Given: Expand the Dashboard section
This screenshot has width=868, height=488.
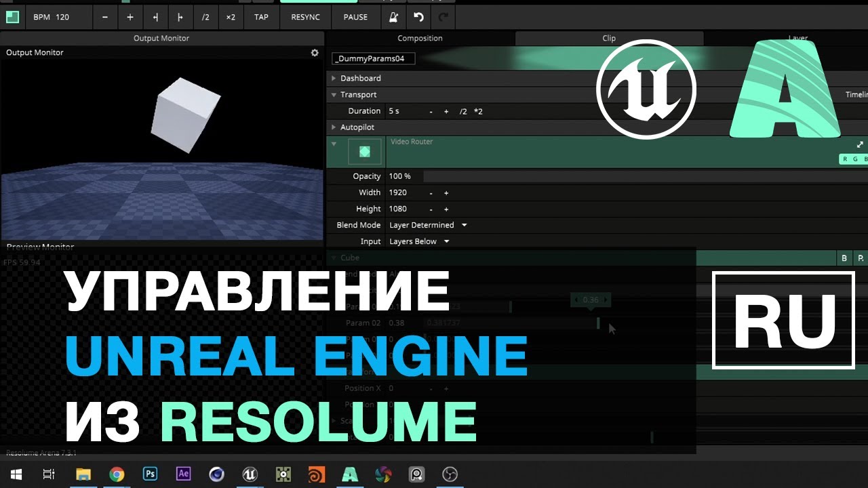Looking at the screenshot, I should pyautogui.click(x=334, y=78).
